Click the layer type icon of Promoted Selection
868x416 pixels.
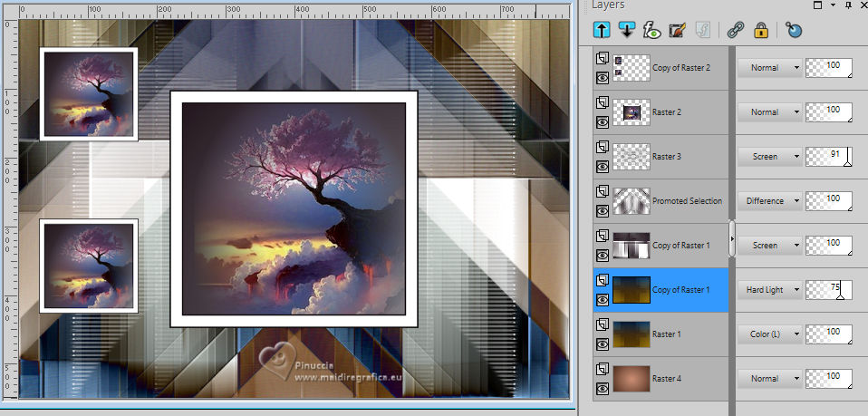click(603, 190)
